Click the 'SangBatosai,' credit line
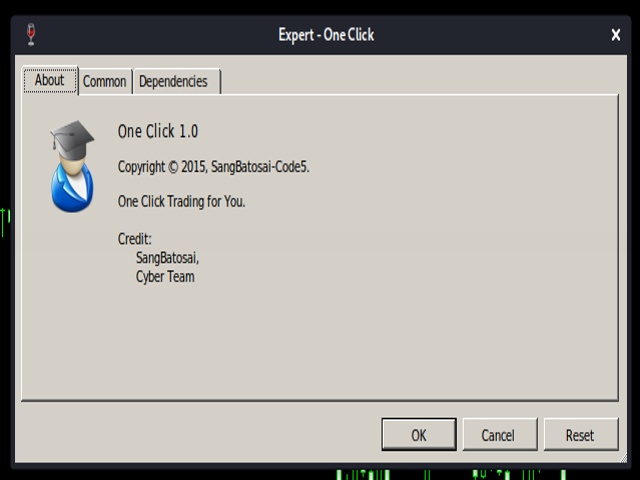The width and height of the screenshot is (640, 480). click(x=167, y=258)
